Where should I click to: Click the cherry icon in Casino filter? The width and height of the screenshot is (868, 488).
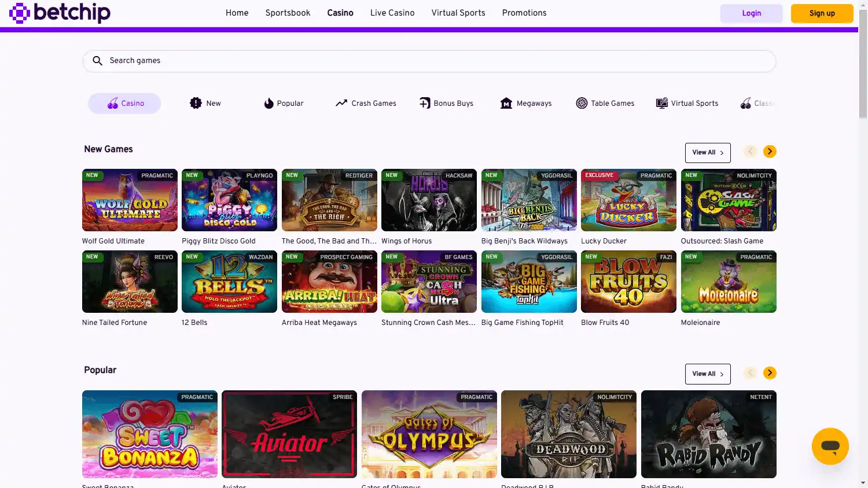113,103
